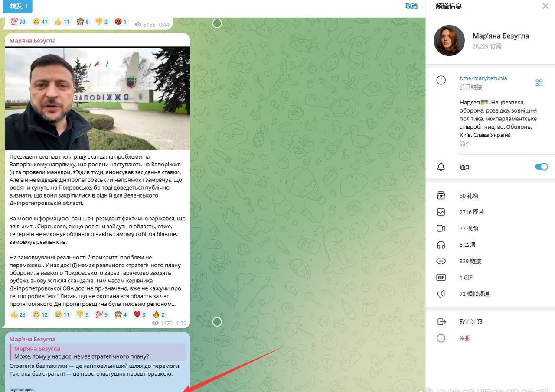The image size is (555, 392).
Task: Click the channel bio starting with Нардеп
Action: point(498,119)
